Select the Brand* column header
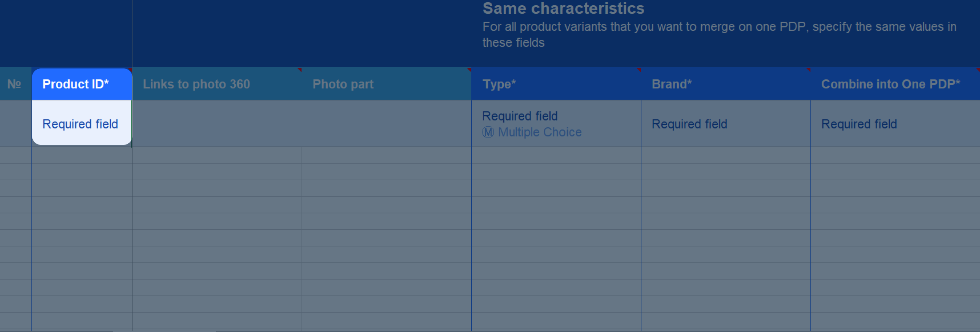The height and width of the screenshot is (332, 980). click(x=726, y=84)
